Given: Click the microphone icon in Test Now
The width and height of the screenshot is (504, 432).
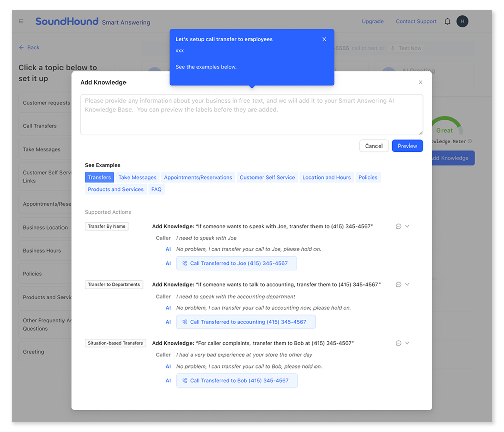Looking at the screenshot, I should 392,48.
